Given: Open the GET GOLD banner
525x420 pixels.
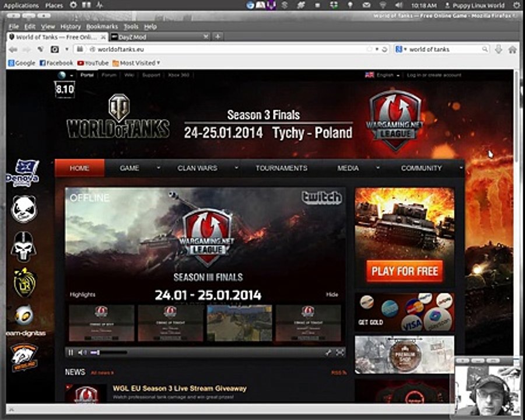Looking at the screenshot, I should (x=404, y=312).
